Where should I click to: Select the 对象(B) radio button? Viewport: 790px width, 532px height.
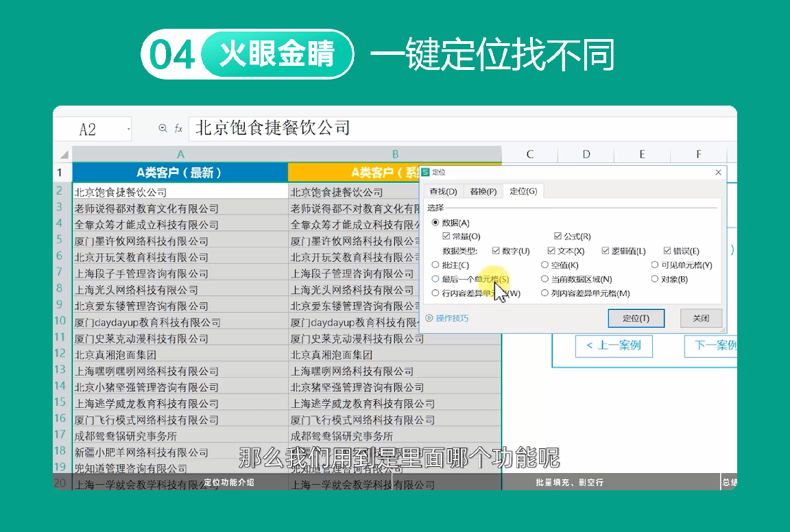click(x=654, y=279)
